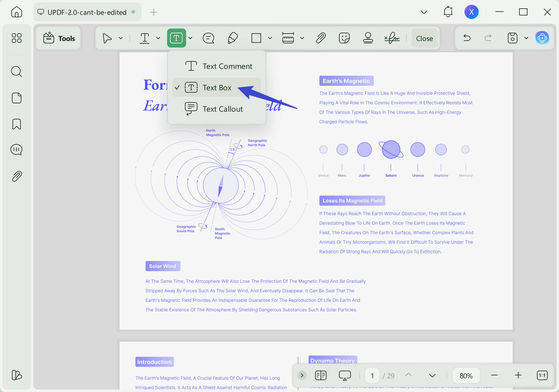Open the 80% zoom level dropdown
Screen dimensions: 559x392
[x=466, y=376]
